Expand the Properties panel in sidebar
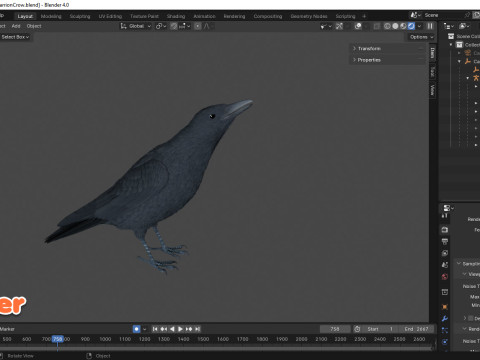The height and width of the screenshot is (360, 480). (387, 60)
